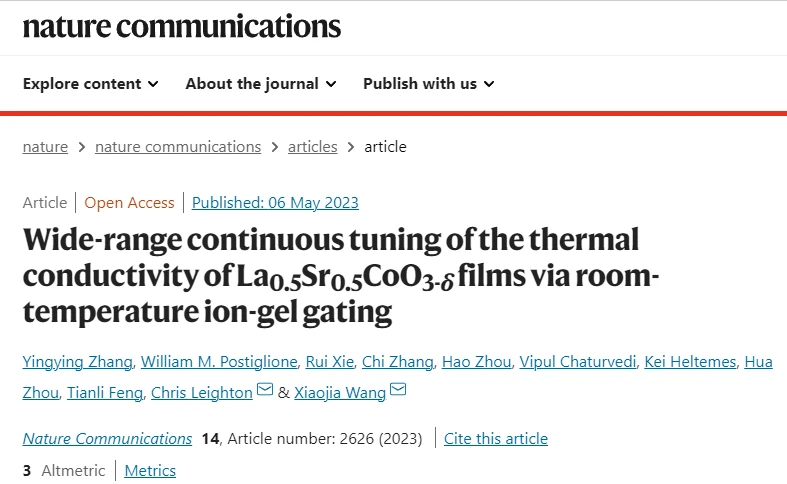Click the nature communications logo
The width and height of the screenshot is (787, 484).
coord(182,27)
